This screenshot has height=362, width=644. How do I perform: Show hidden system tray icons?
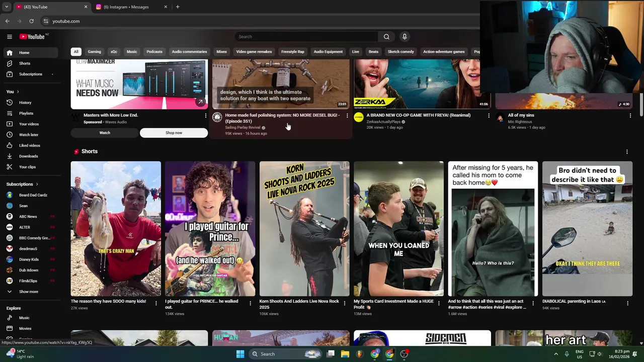click(x=556, y=354)
